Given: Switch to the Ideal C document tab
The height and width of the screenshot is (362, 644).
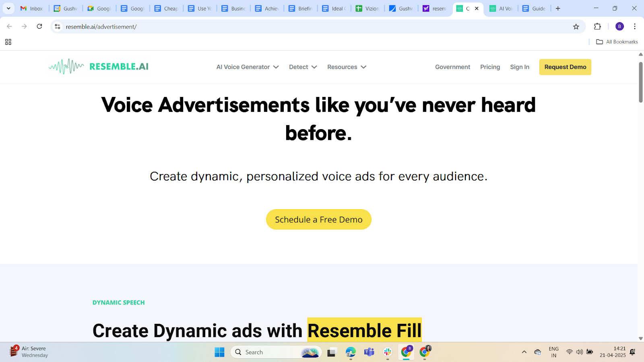Looking at the screenshot, I should (334, 8).
